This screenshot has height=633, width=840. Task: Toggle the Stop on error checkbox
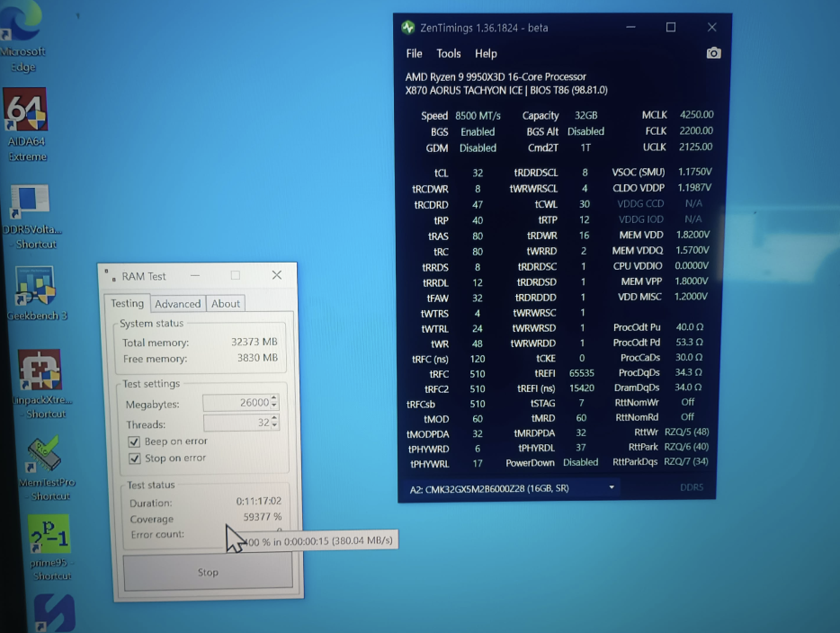pyautogui.click(x=134, y=459)
